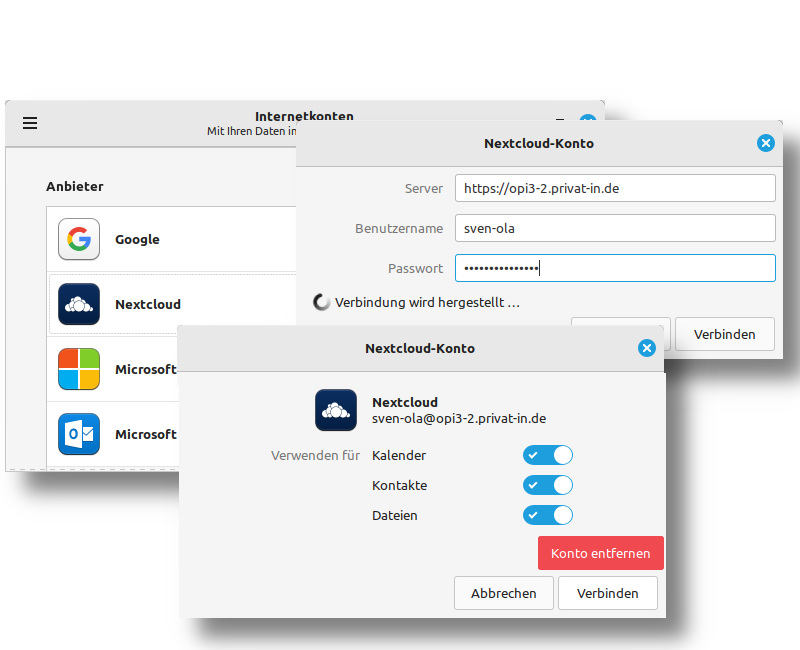Click into the Benutzername text field
Viewport: 800px width, 650px height.
pos(615,228)
